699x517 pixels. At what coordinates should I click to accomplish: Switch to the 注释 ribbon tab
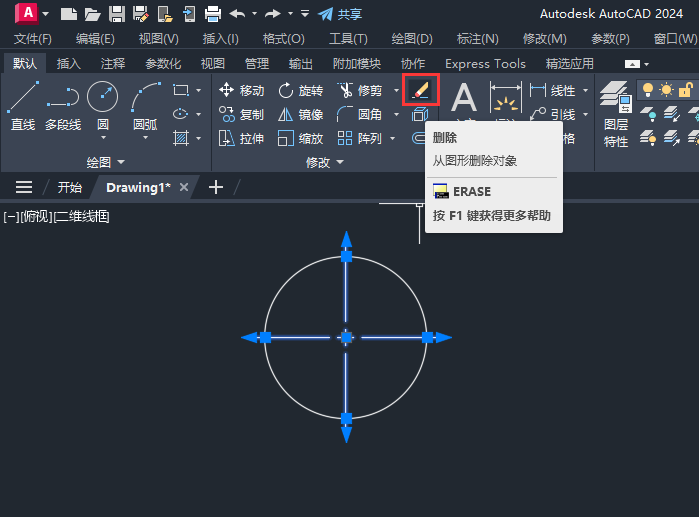point(113,63)
